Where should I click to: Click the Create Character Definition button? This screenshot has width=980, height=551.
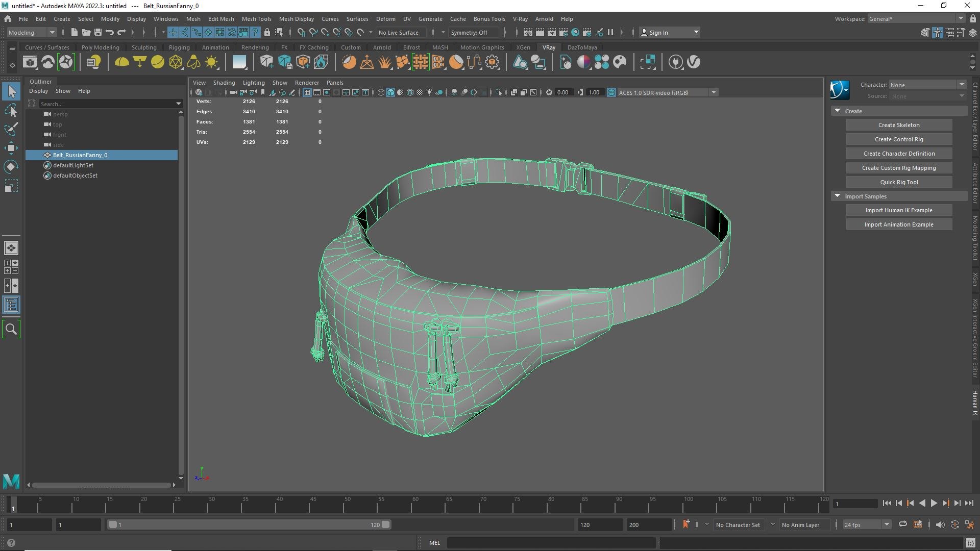899,154
